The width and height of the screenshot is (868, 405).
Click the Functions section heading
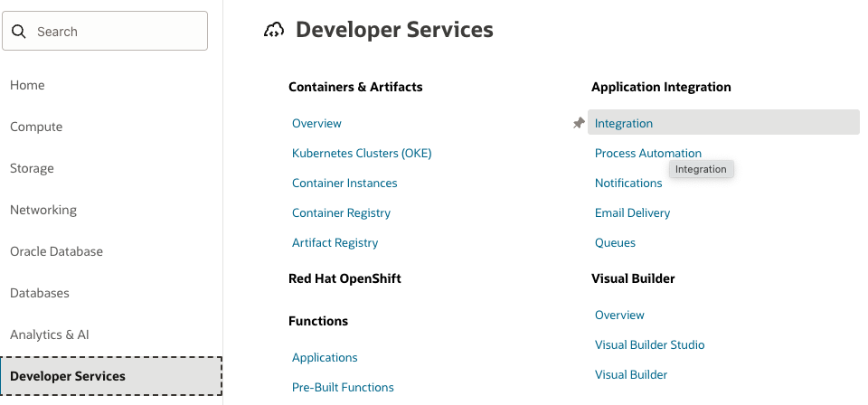pos(318,321)
